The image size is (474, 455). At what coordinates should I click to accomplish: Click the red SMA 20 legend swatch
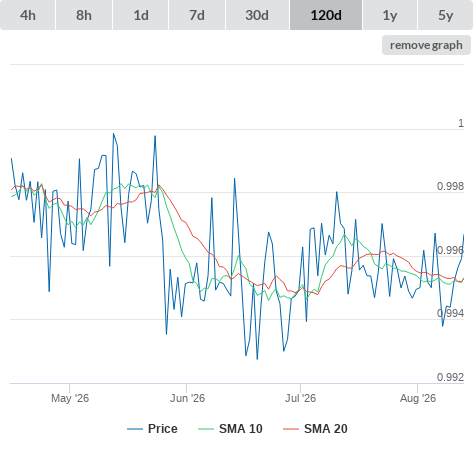click(291, 429)
